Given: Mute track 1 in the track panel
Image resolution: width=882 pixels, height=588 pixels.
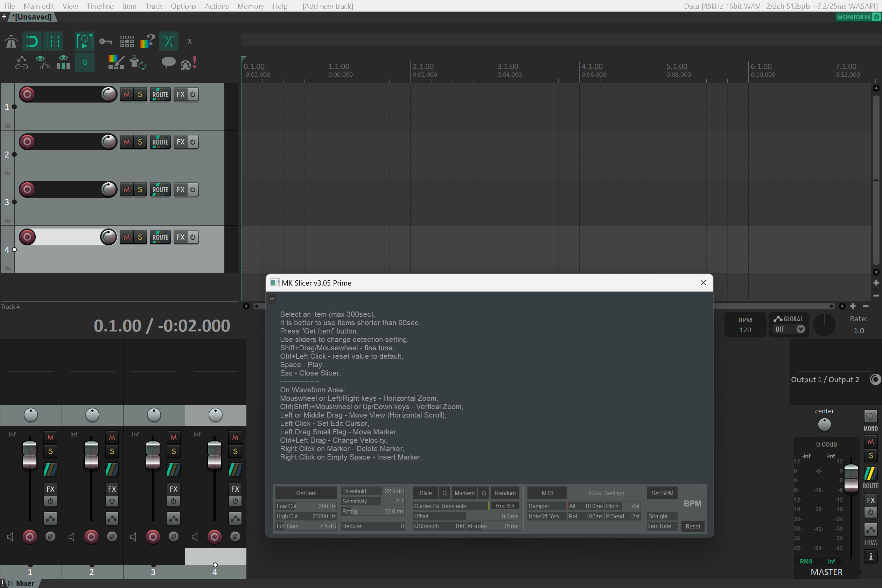Looking at the screenshot, I should [x=127, y=94].
